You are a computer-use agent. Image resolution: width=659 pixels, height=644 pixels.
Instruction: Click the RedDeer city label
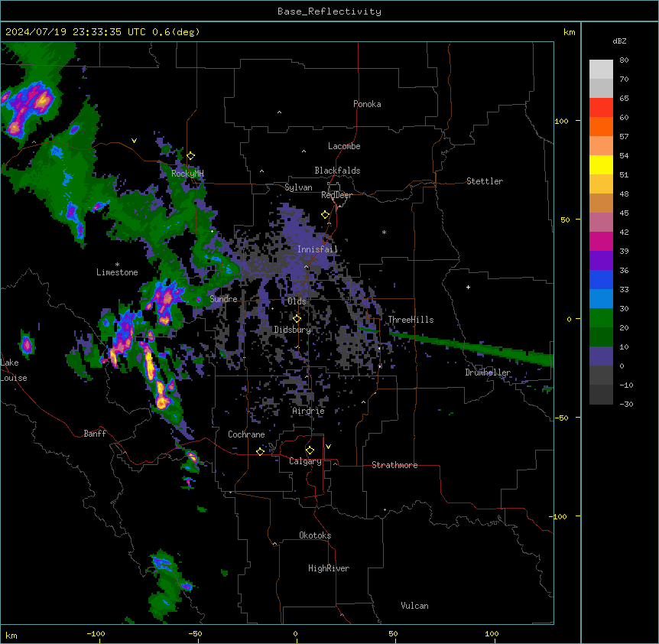(336, 195)
